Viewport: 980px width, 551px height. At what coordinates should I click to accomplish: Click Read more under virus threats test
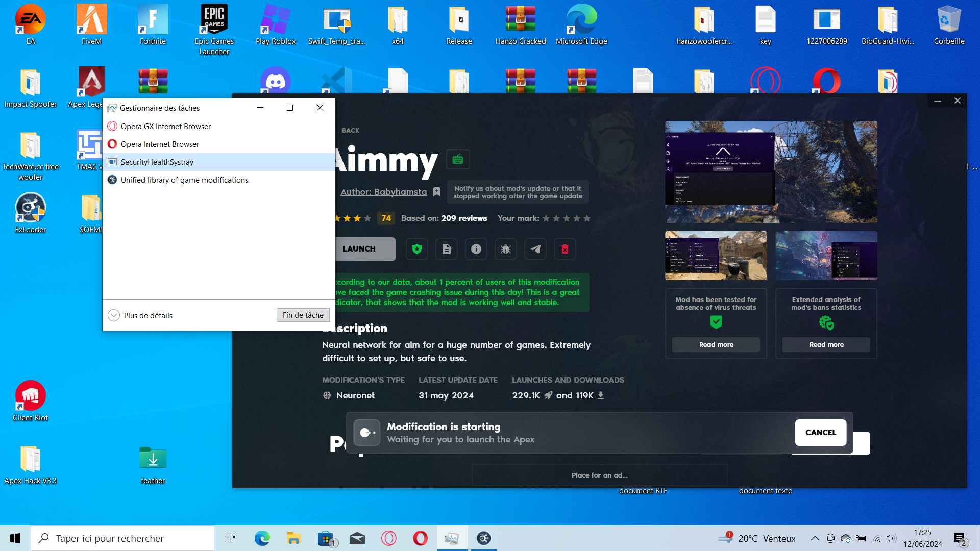(716, 344)
